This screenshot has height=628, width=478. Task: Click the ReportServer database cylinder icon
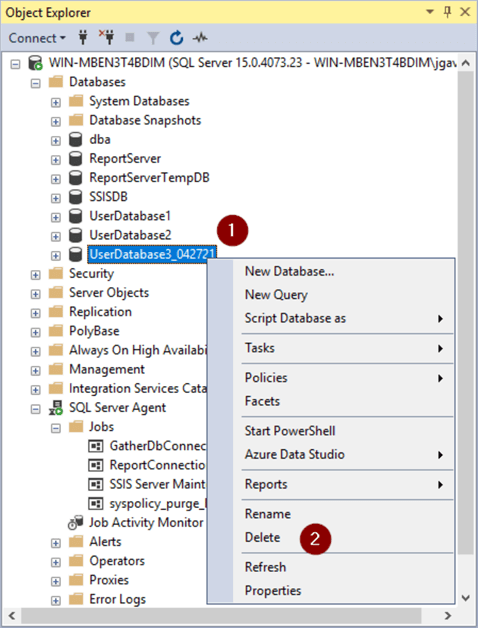[x=75, y=159]
